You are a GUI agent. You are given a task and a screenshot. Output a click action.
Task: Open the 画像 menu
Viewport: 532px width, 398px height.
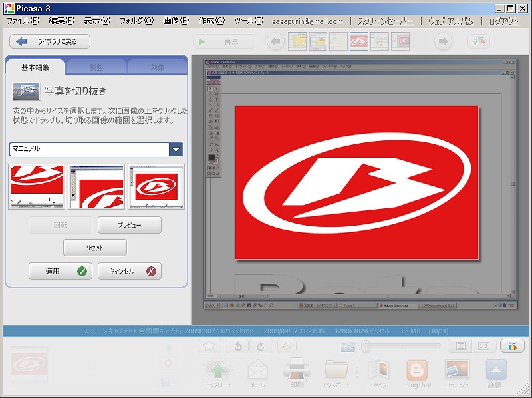tap(176, 21)
